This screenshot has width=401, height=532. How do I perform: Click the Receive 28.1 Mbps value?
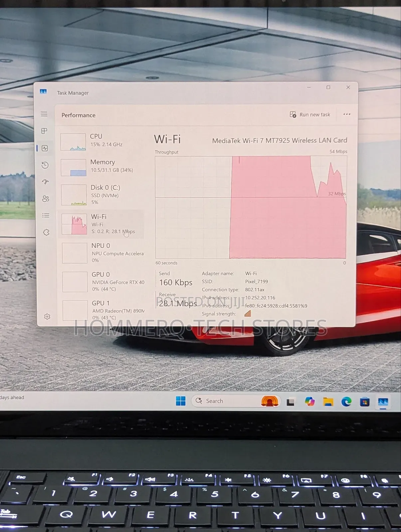pos(178,303)
